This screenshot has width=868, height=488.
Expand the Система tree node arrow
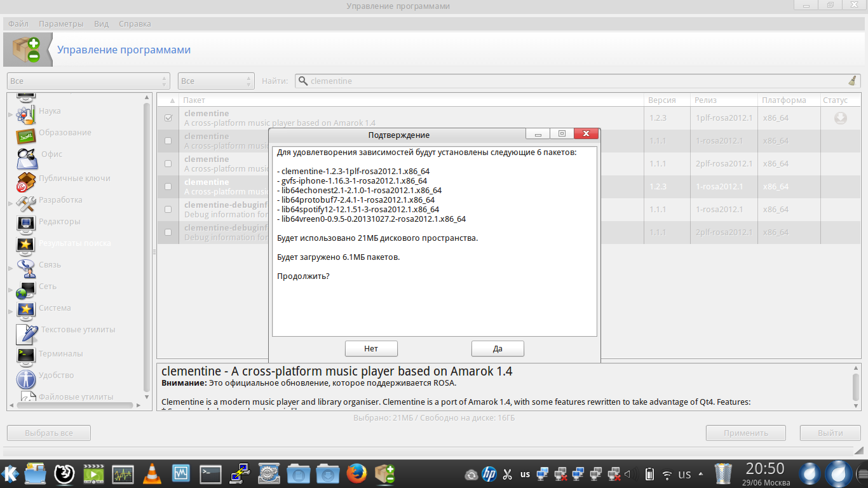10,311
